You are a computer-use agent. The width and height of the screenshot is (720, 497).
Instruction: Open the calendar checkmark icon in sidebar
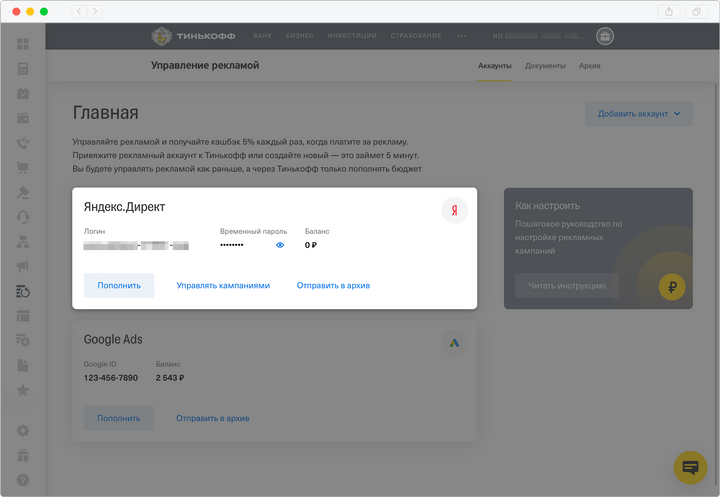click(22, 94)
